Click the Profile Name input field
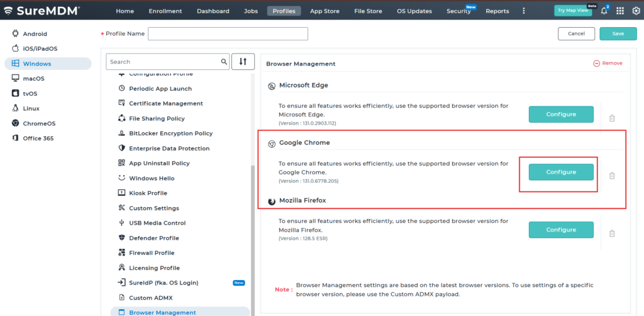The height and width of the screenshot is (316, 644). (228, 34)
